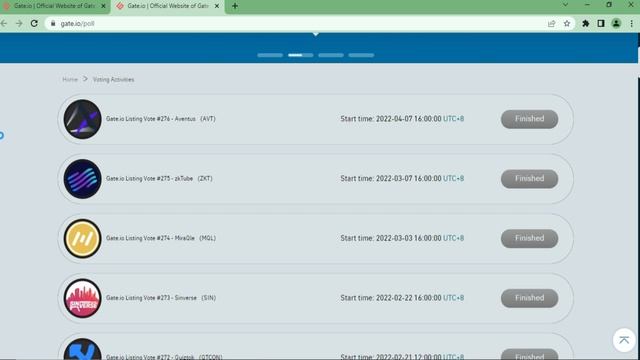640x360 pixels.
Task: Open the browser side panel icon
Action: pyautogui.click(x=601, y=24)
